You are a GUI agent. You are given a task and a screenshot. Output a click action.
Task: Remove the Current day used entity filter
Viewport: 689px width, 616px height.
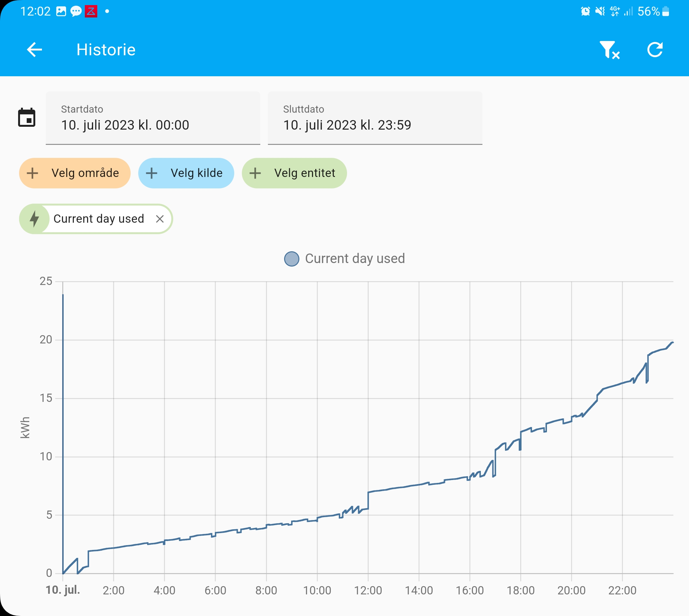[x=160, y=219]
